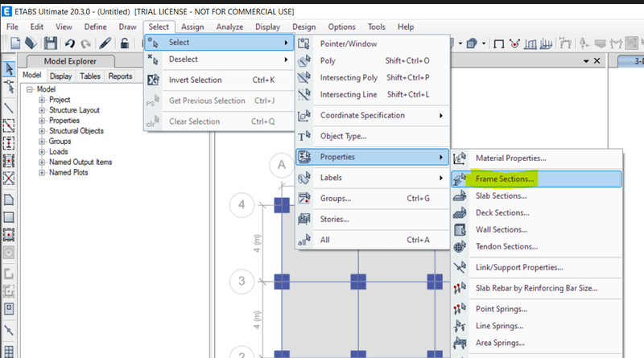This screenshot has width=644, height=358.
Task: Expand the Project tree node
Action: click(x=42, y=100)
